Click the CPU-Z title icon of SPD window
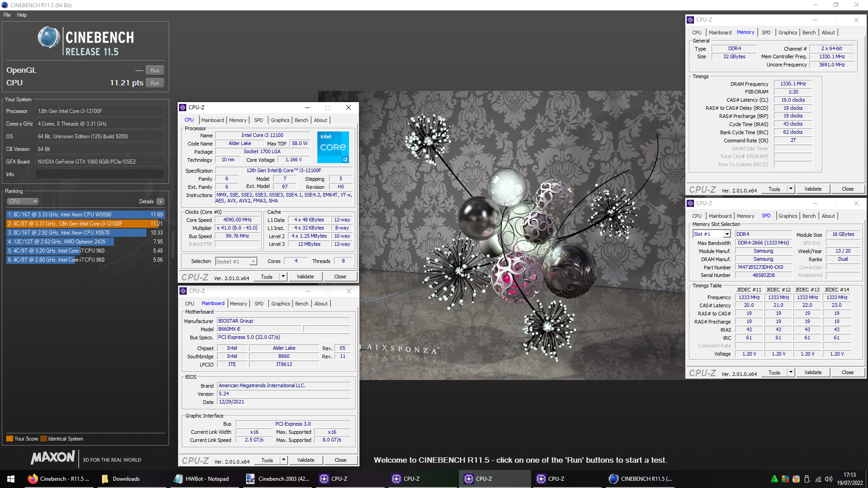868x488 pixels. (690, 203)
